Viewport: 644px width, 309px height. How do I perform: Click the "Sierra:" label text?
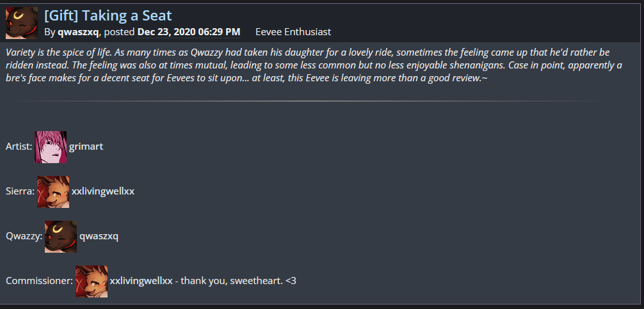point(20,191)
